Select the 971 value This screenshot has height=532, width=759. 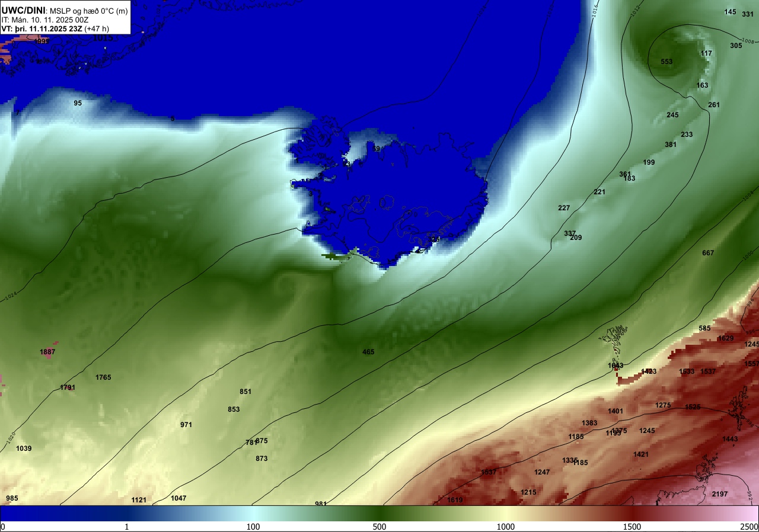tap(186, 425)
